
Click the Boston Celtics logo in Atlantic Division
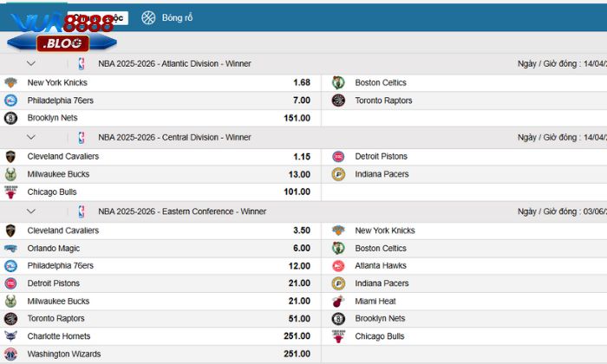(x=338, y=82)
